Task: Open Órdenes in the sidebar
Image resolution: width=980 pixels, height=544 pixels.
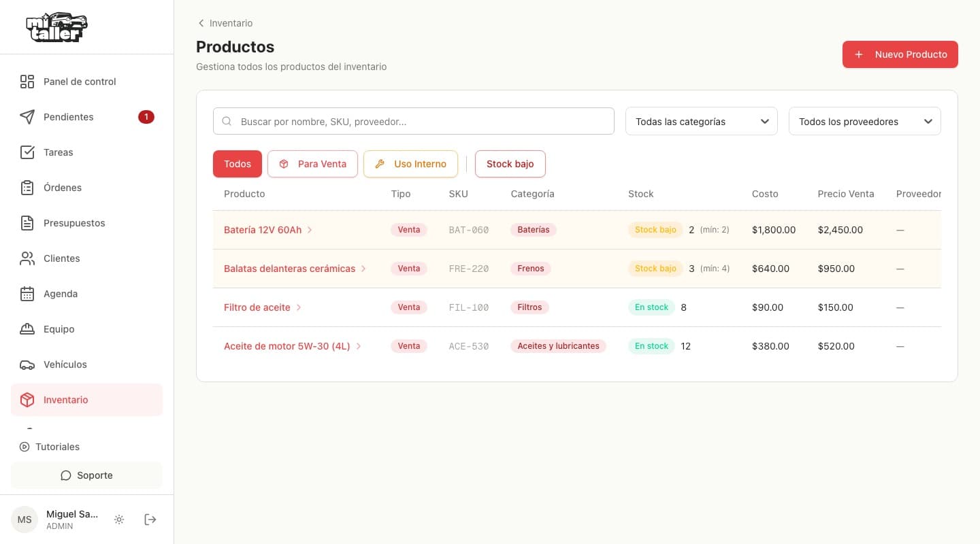Action: [x=86, y=188]
